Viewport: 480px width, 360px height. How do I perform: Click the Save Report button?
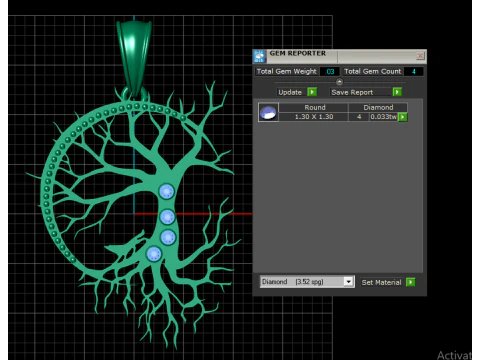point(361,92)
